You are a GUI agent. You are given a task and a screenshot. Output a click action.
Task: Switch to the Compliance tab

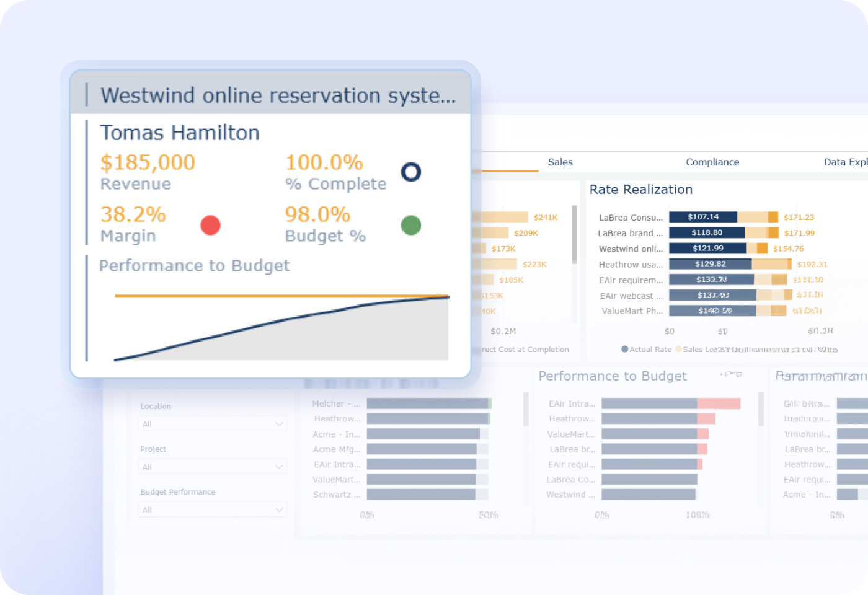point(712,162)
